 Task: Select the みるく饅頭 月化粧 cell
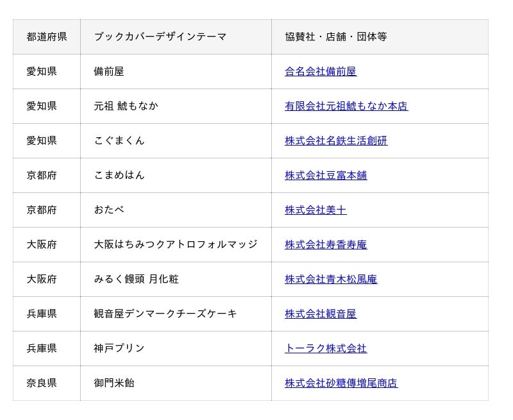coord(176,280)
